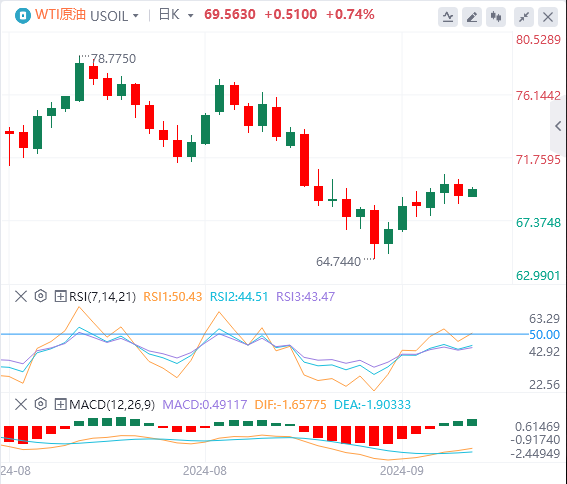Click the middle 2024-08 date axis label
The height and width of the screenshot is (484, 567).
point(205,471)
